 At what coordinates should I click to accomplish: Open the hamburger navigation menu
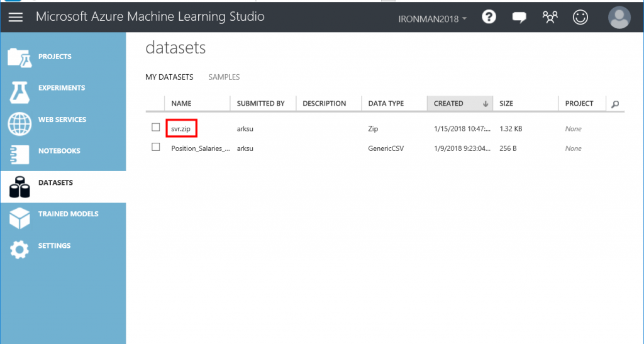point(16,17)
